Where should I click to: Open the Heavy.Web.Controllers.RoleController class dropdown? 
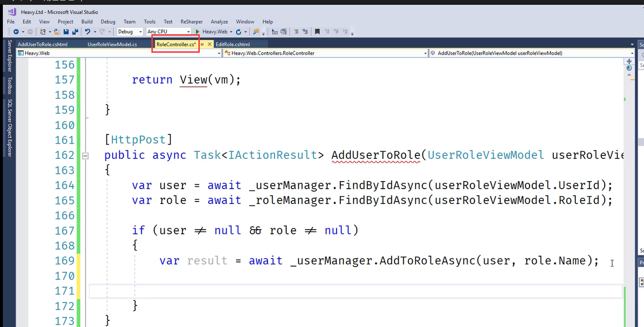[x=326, y=53]
